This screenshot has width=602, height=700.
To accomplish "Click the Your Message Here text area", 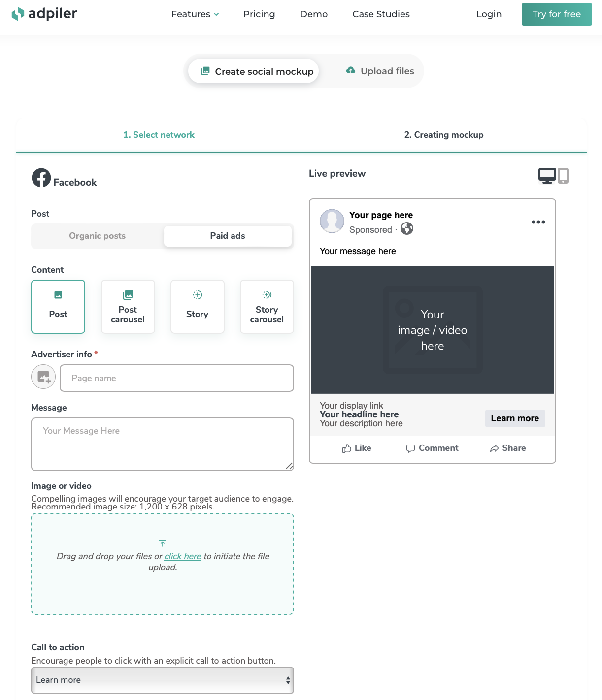I will pos(163,445).
